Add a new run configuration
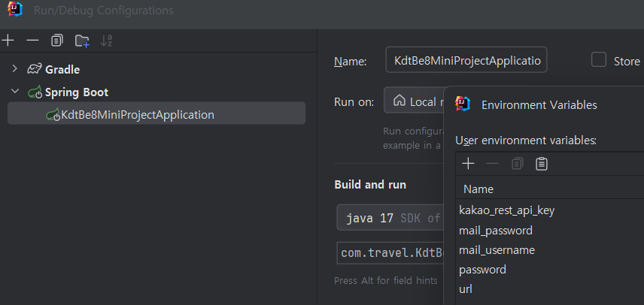Viewport: 644px width, 305px height. (x=8, y=41)
